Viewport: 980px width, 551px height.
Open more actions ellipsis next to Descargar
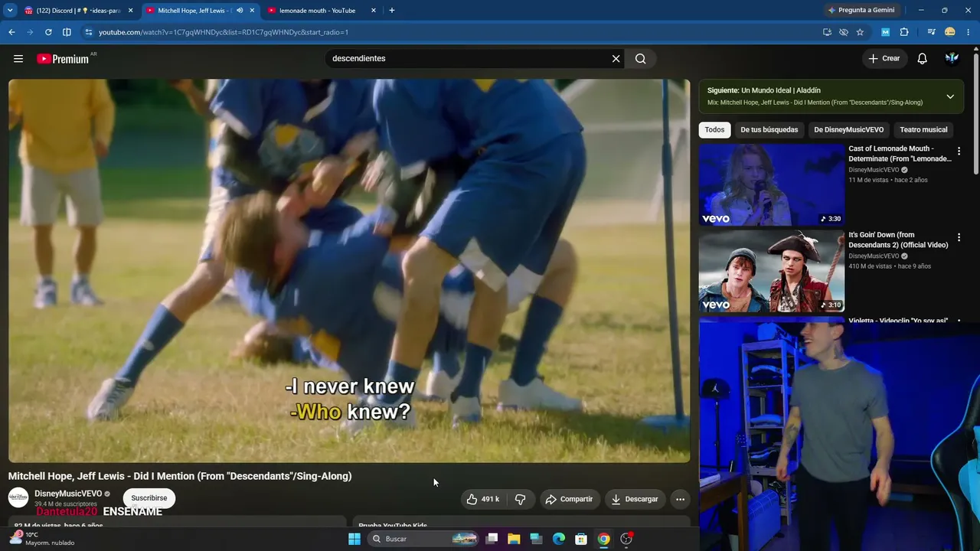(x=680, y=499)
